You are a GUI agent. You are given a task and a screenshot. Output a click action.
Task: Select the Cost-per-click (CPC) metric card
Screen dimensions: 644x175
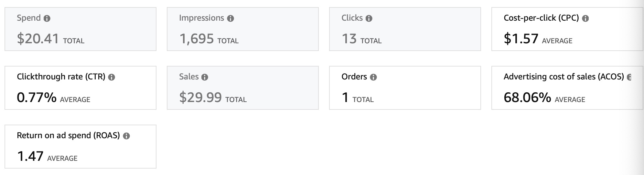[567, 29]
